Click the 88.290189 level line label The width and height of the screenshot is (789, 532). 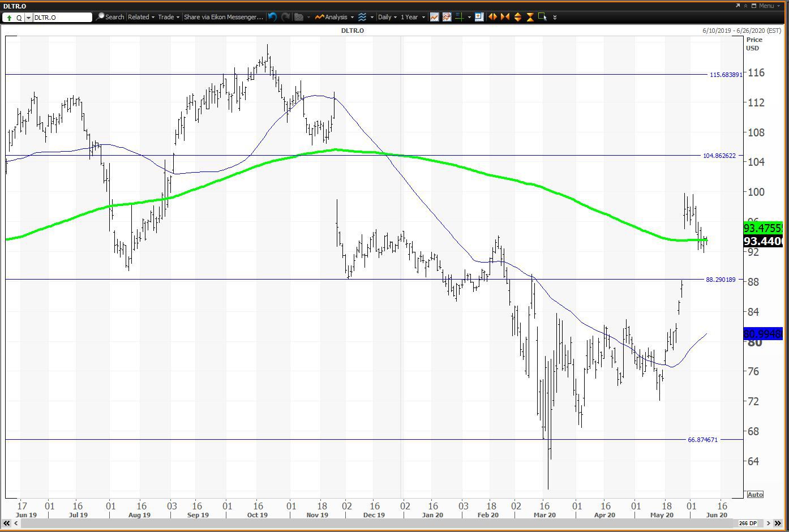(x=721, y=280)
